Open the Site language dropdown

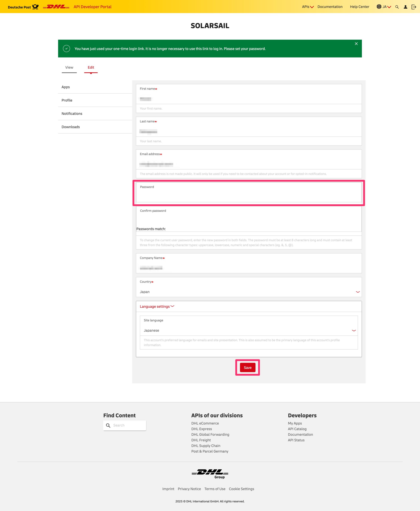pyautogui.click(x=248, y=330)
